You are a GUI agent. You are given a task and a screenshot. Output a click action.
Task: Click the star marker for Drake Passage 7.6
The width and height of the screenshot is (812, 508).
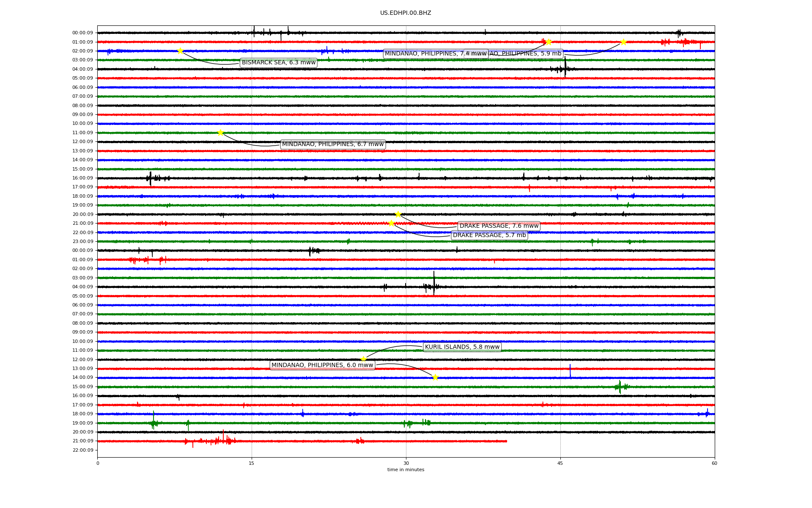pos(398,214)
